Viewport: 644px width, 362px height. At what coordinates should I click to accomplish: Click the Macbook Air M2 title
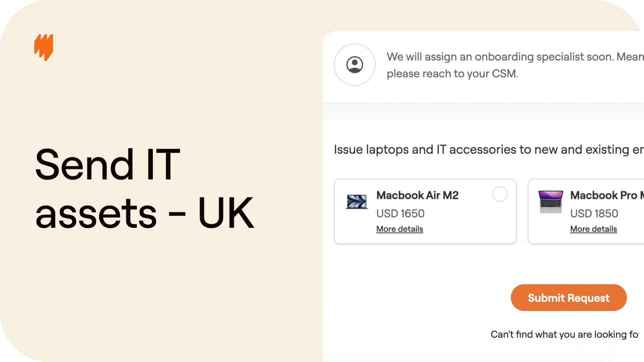coord(418,195)
